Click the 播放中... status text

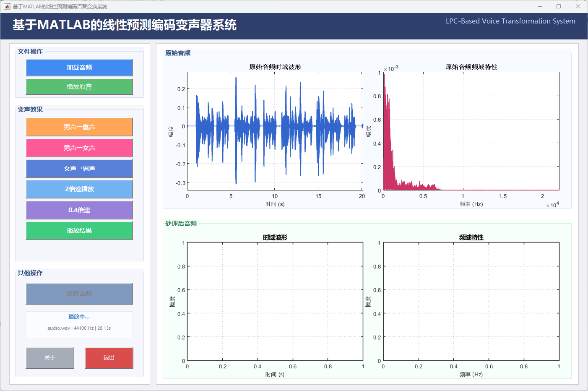(x=79, y=316)
